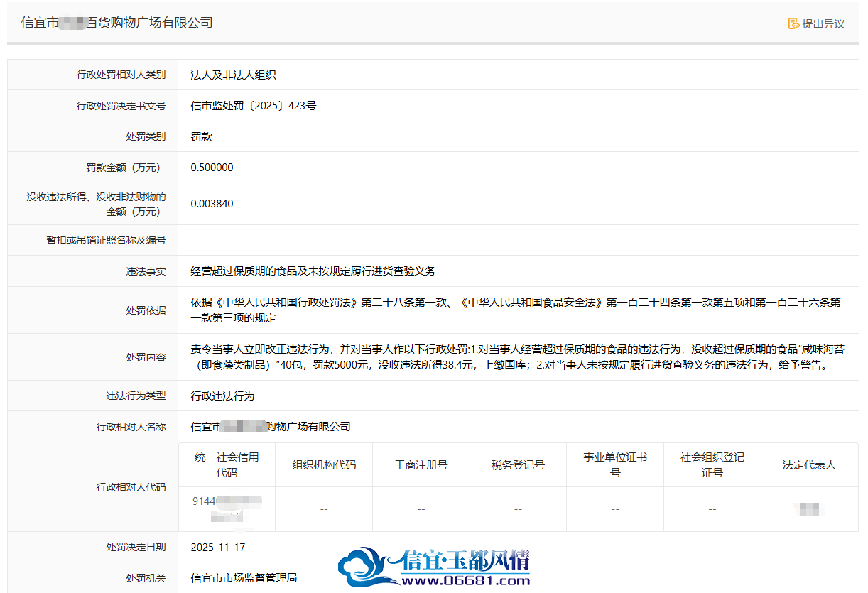
Task: Click the 处罚机关 label
Action: (x=146, y=578)
